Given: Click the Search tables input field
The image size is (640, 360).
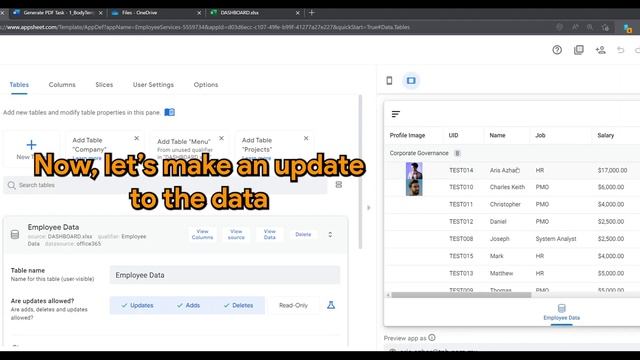Looking at the screenshot, I should pyautogui.click(x=165, y=185).
